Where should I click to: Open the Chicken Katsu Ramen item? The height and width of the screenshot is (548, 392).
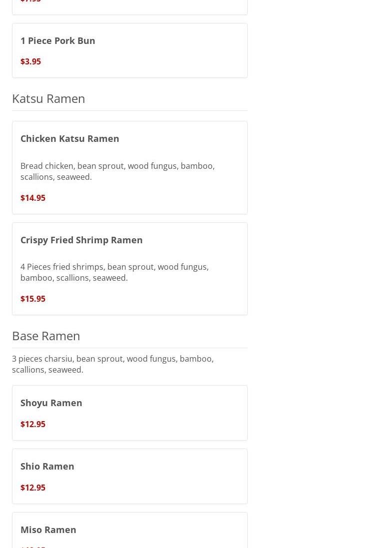tap(70, 138)
